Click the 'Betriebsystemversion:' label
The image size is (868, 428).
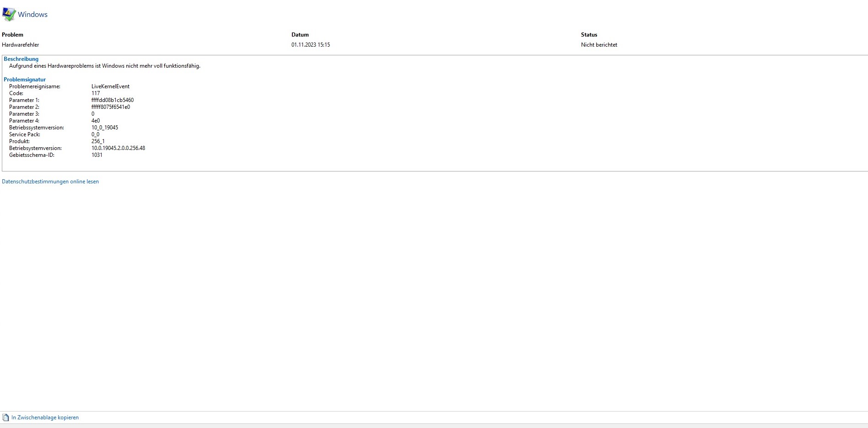coord(35,148)
